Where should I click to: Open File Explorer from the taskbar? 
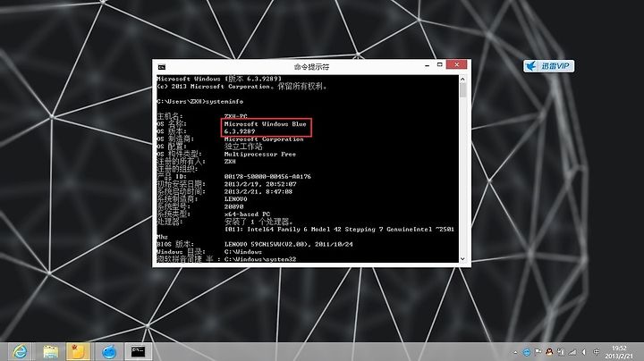click(50, 351)
